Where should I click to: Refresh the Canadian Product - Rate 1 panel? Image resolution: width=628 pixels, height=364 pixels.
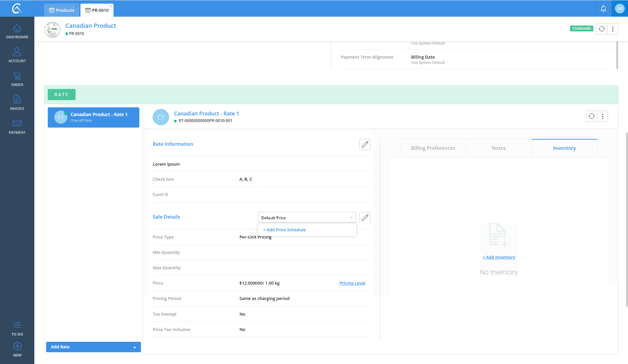(x=591, y=116)
